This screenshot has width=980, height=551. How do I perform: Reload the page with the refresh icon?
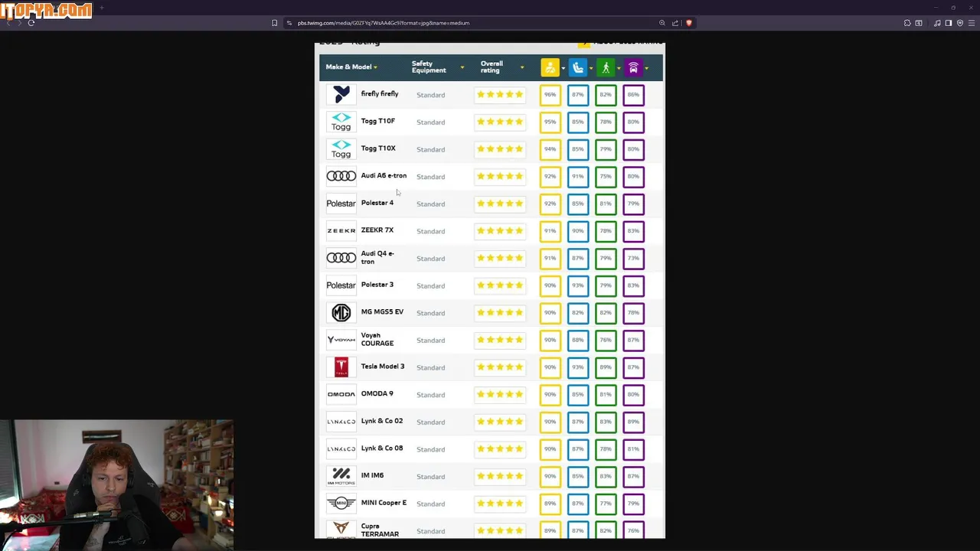[x=31, y=23]
